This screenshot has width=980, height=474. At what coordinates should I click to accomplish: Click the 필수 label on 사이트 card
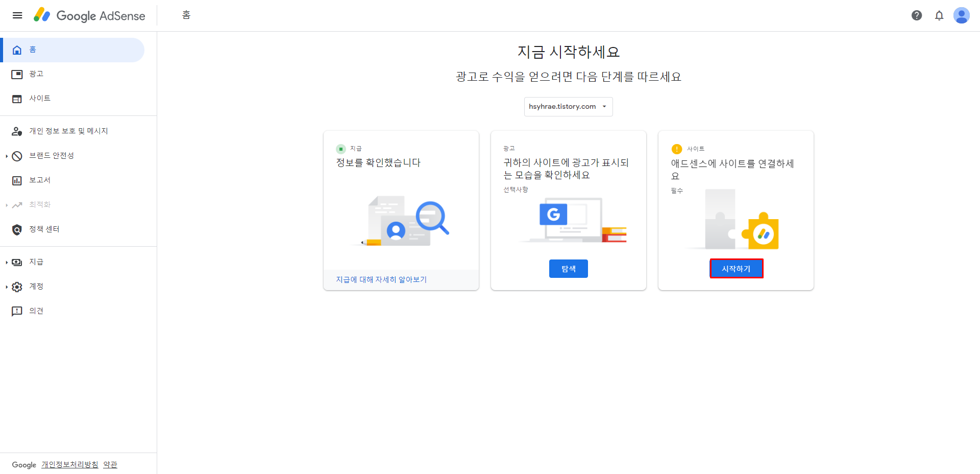pos(677,191)
